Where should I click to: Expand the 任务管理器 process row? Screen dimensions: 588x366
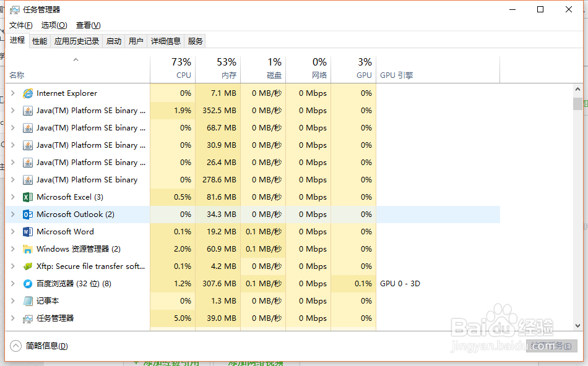pyautogui.click(x=13, y=318)
